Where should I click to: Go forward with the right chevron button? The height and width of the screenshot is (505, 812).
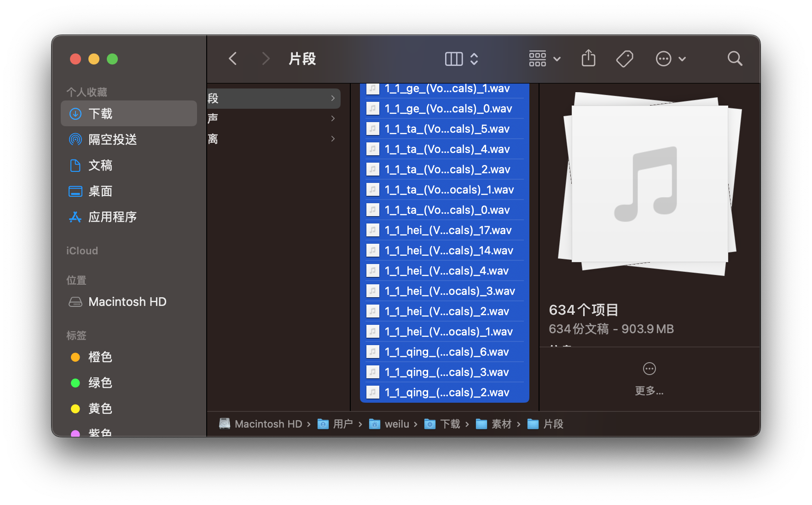click(265, 59)
